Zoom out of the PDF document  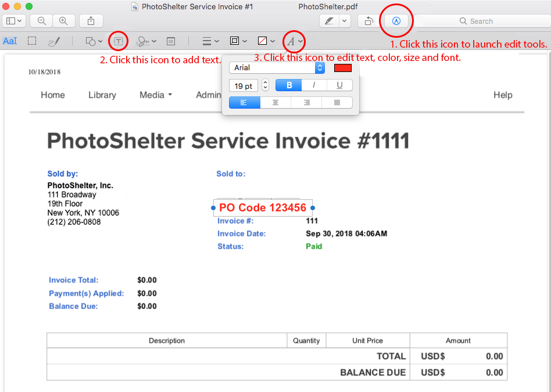click(x=41, y=21)
